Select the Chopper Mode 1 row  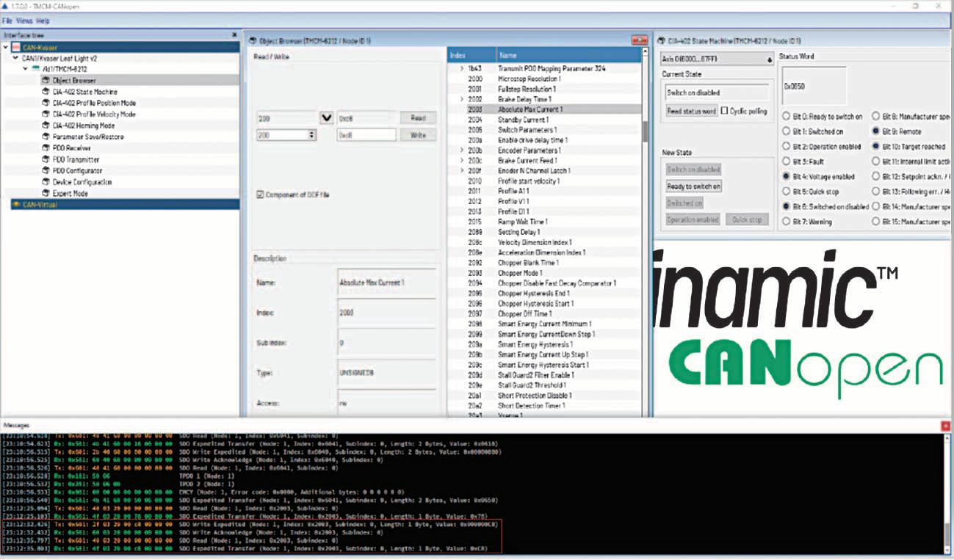[545, 273]
